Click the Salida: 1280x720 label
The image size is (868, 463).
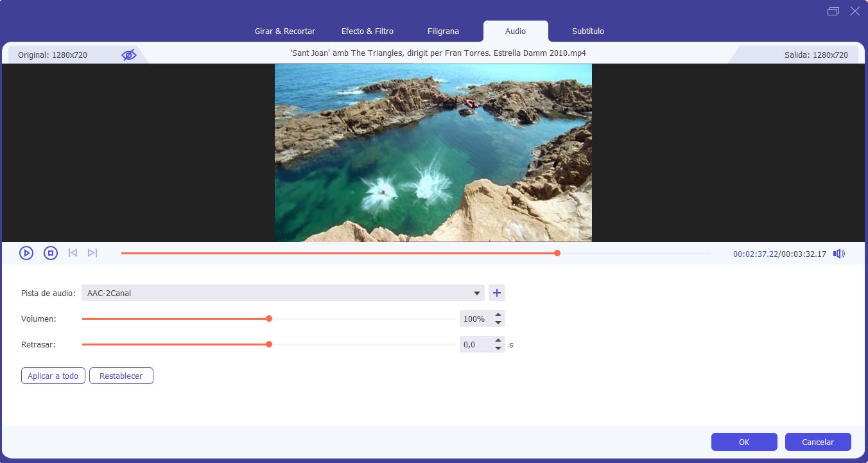click(816, 55)
